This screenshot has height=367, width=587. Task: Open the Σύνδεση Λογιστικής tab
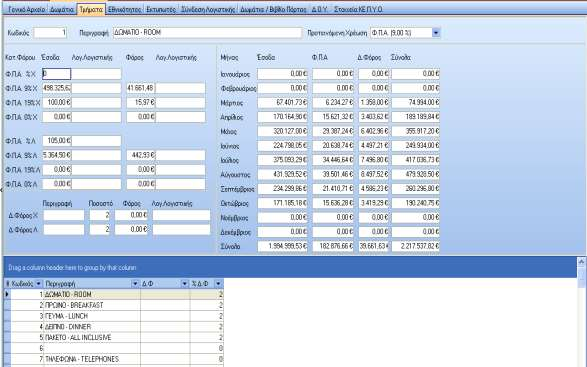(208, 9)
